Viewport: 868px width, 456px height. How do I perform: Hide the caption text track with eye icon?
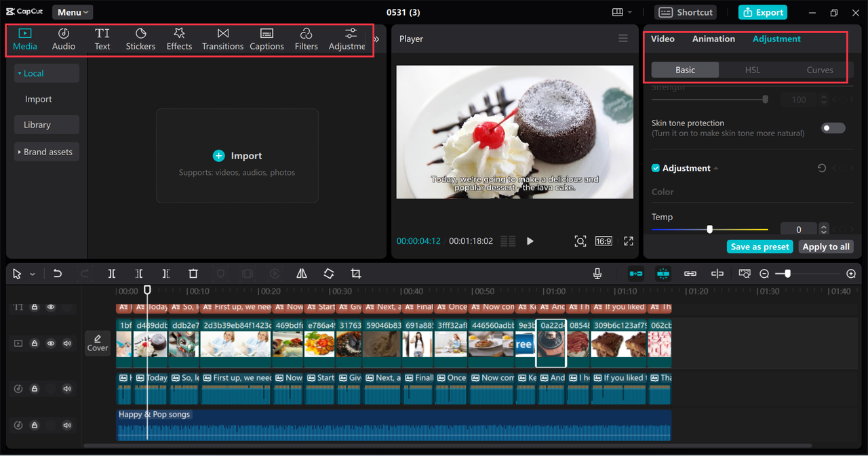51,307
